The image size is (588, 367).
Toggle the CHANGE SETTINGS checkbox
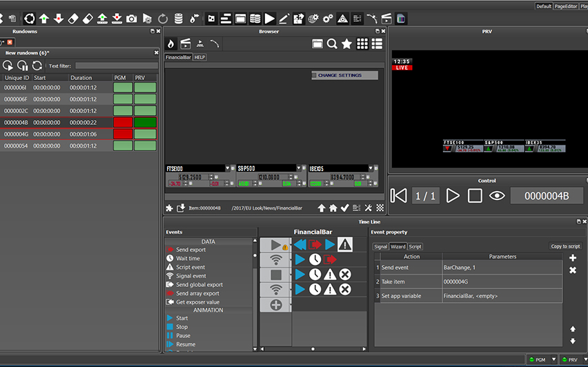pos(314,75)
